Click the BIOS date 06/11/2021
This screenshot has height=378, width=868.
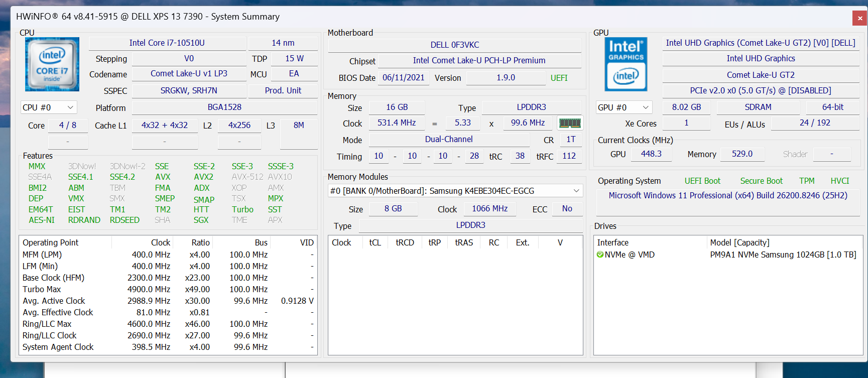[404, 78]
